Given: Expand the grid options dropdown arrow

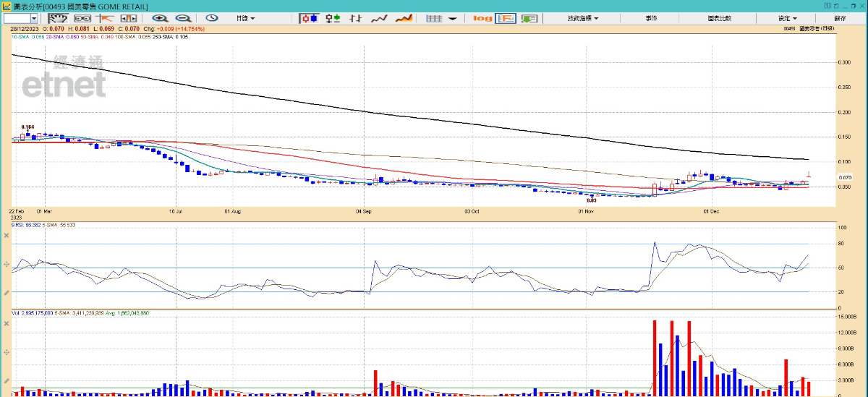Looking at the screenshot, I should coord(452,17).
